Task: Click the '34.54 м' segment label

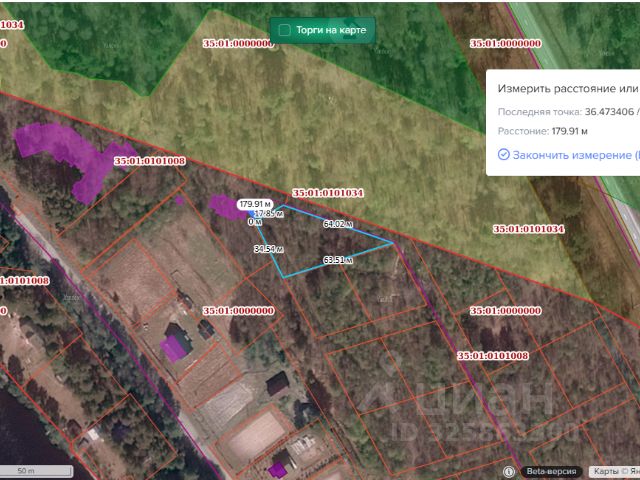Action: (x=269, y=249)
